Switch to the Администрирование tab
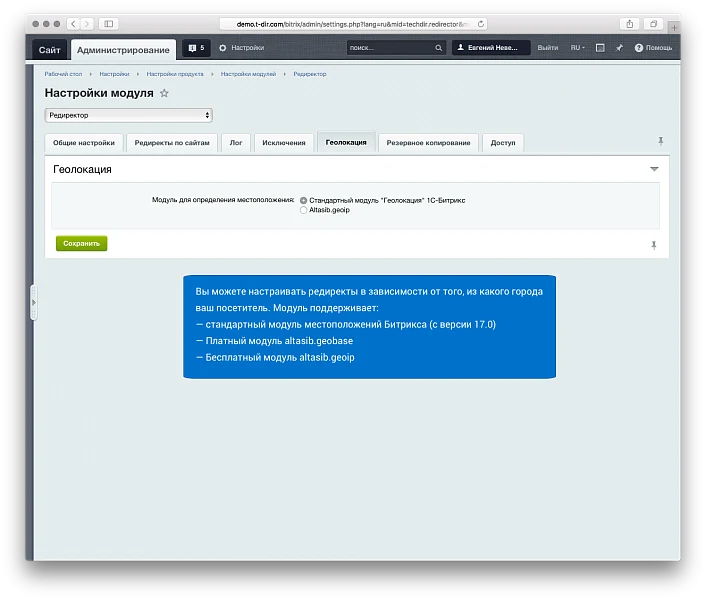This screenshot has width=706, height=600. tap(123, 50)
